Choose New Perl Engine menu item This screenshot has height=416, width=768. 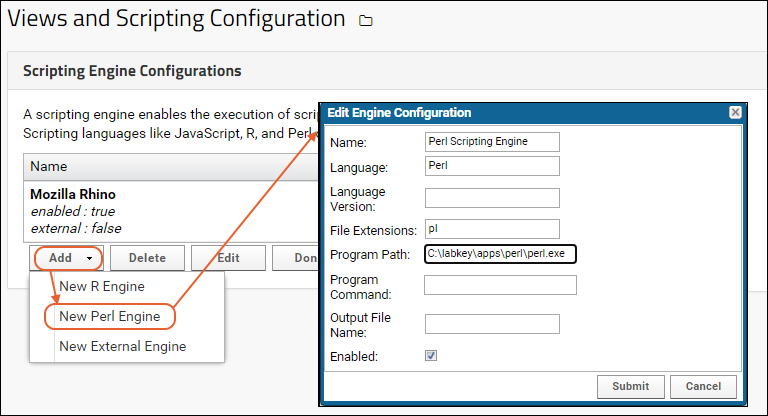tap(110, 317)
